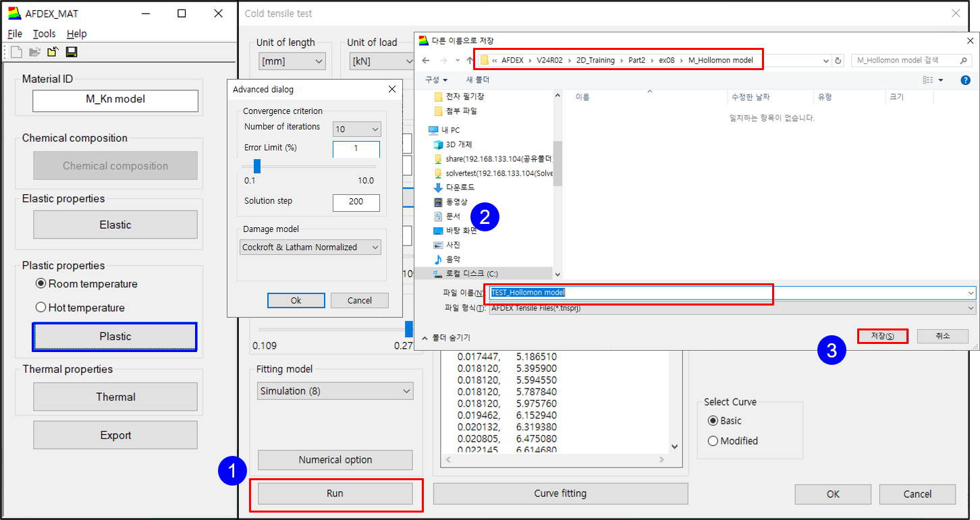Click the Curve fitting button
The image size is (980, 520).
[x=560, y=494]
